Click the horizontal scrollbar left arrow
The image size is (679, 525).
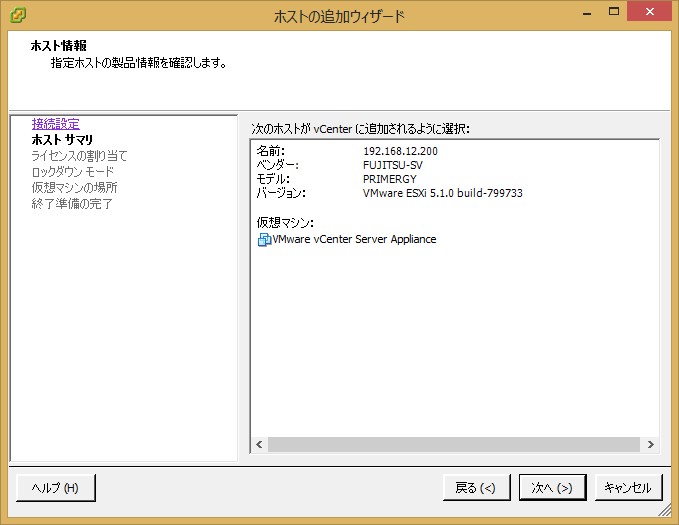point(259,444)
